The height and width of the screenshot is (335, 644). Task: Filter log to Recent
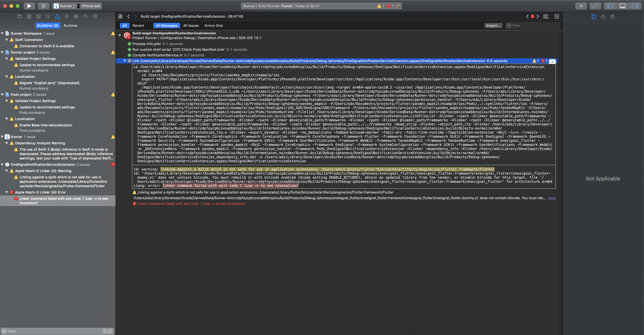pos(138,26)
